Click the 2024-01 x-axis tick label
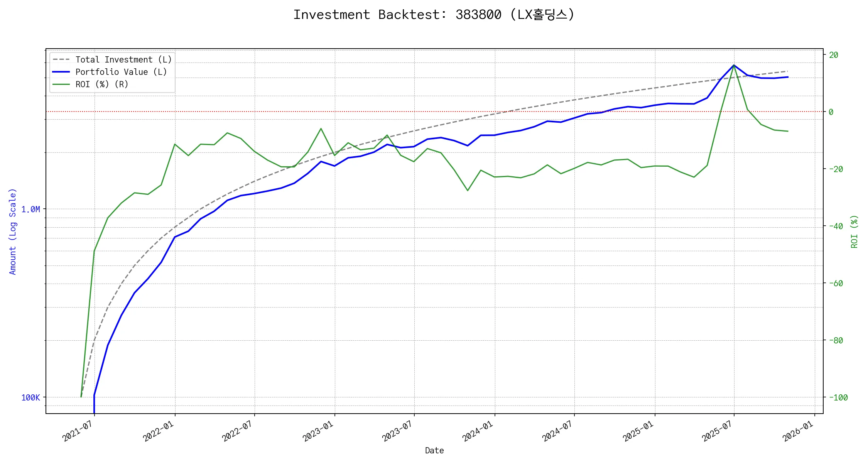The image size is (868, 463). (478, 431)
